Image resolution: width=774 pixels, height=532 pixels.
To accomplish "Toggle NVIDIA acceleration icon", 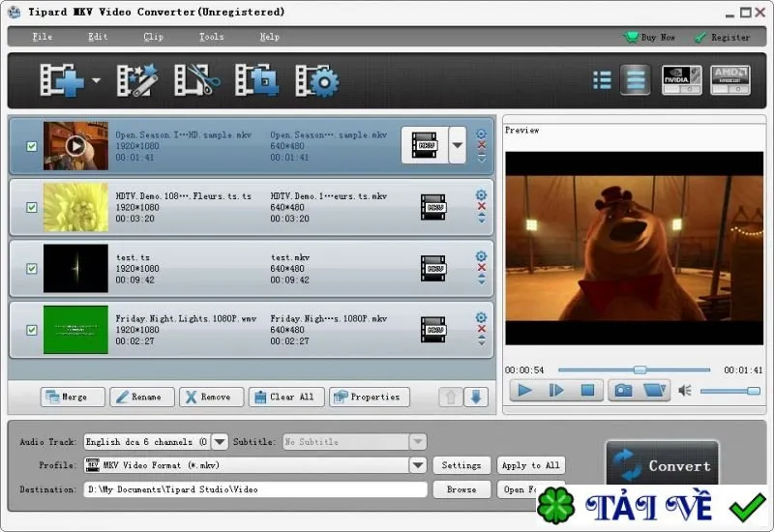I will pos(682,80).
